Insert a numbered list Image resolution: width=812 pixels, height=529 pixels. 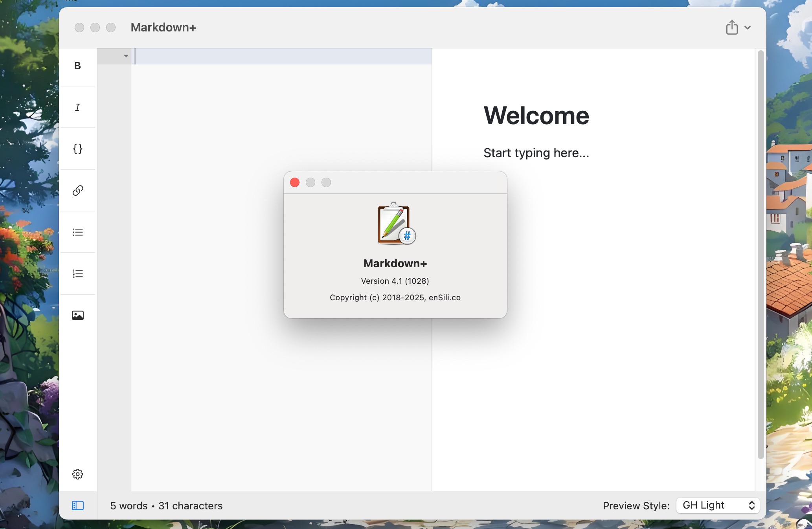click(77, 274)
